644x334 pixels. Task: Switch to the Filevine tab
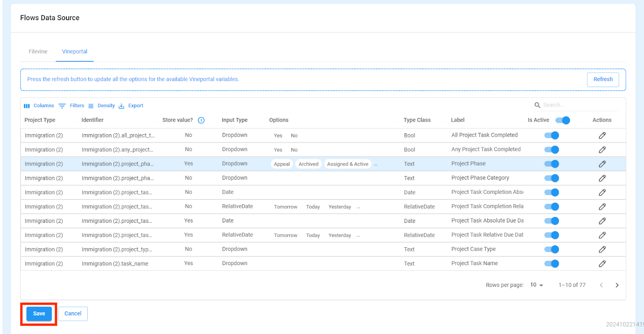click(38, 52)
